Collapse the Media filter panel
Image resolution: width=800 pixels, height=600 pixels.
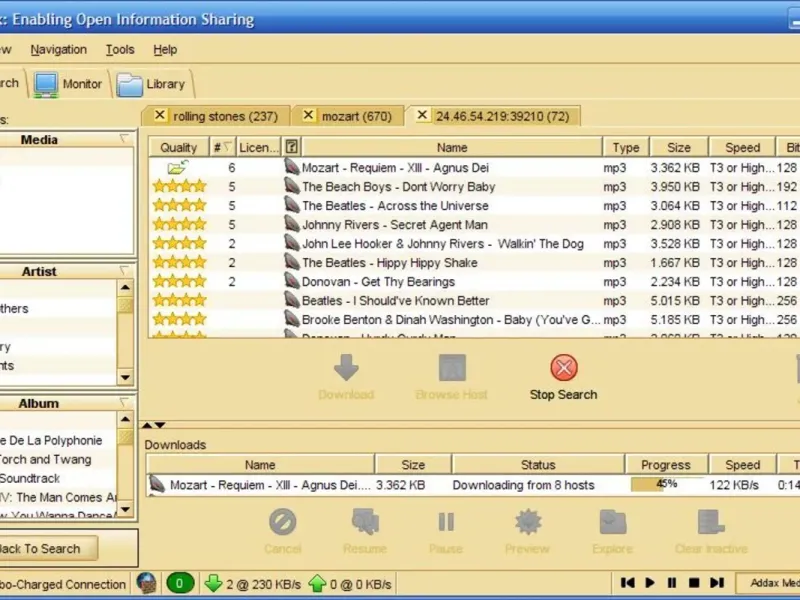pos(124,140)
